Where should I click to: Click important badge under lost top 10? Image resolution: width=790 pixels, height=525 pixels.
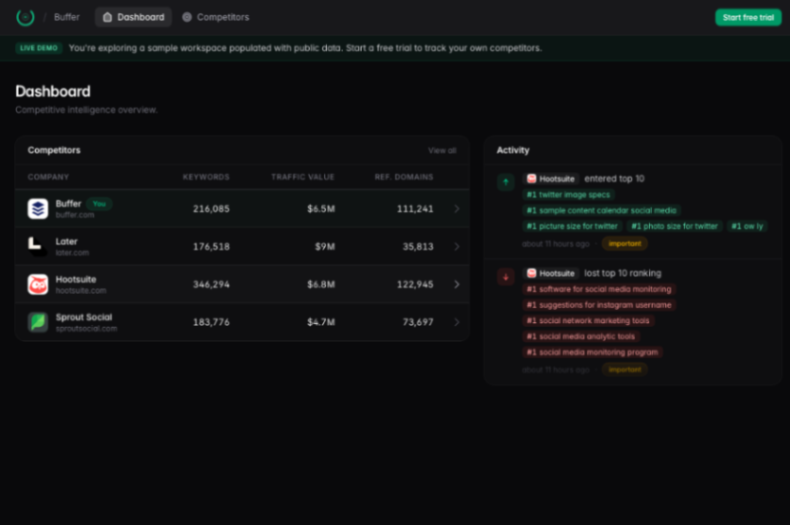tap(625, 369)
